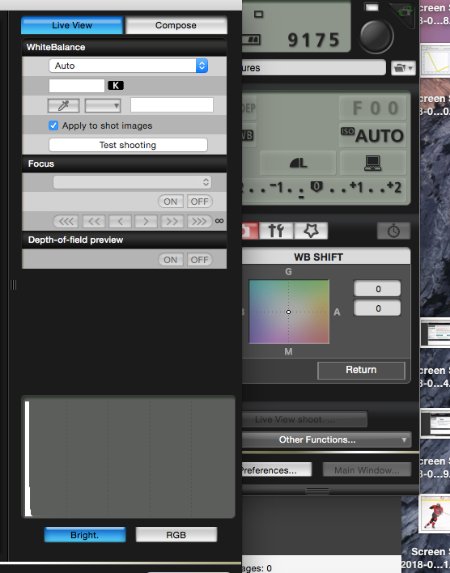Select the white balance eyedropper tool
Viewport: 450px width, 573px height.
64,106
